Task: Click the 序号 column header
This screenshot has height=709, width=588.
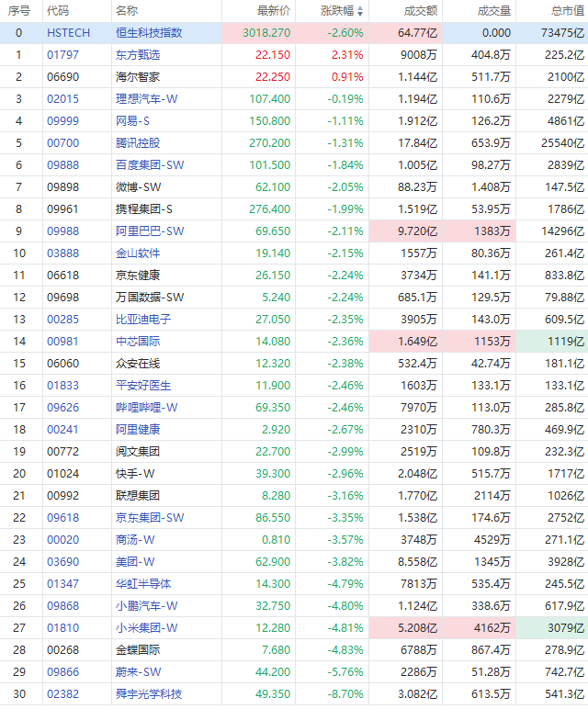Action: [19, 11]
